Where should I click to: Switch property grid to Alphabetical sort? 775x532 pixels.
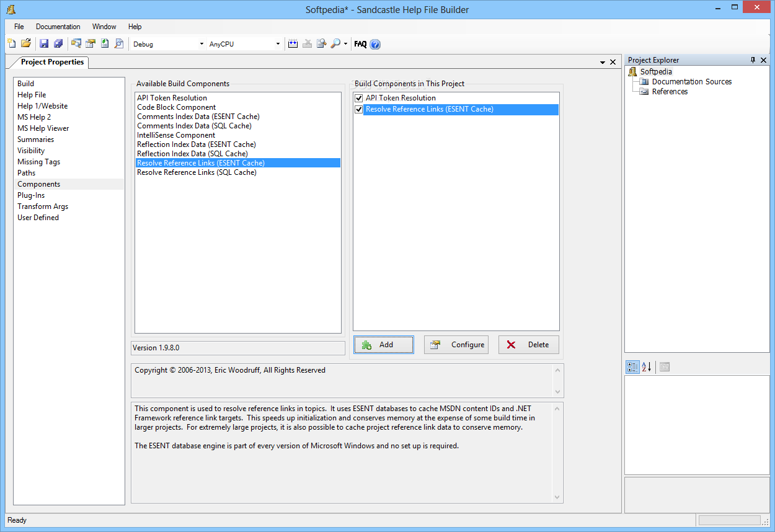click(646, 367)
